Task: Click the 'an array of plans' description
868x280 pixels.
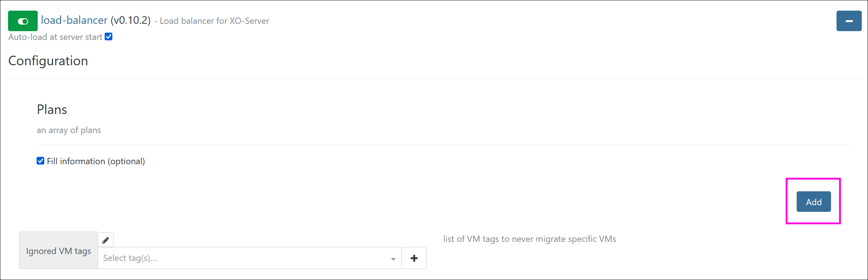Action: [69, 130]
